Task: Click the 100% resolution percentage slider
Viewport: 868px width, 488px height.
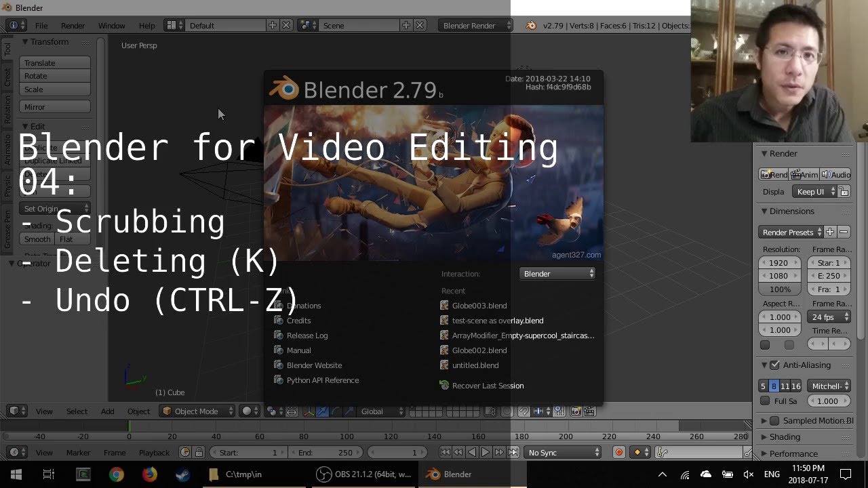Action: tap(780, 289)
